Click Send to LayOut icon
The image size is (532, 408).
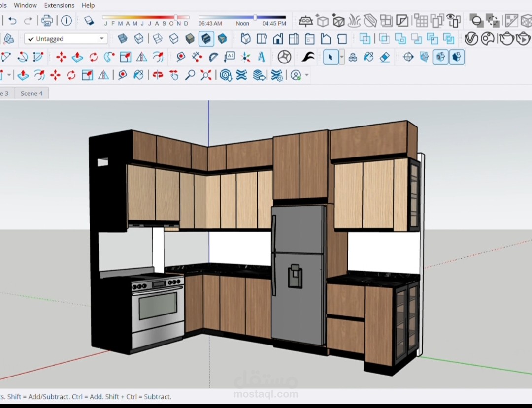pyautogui.click(x=259, y=75)
